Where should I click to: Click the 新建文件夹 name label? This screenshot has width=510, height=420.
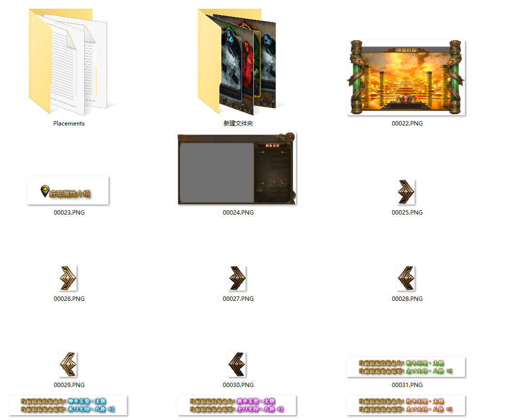[x=238, y=124]
